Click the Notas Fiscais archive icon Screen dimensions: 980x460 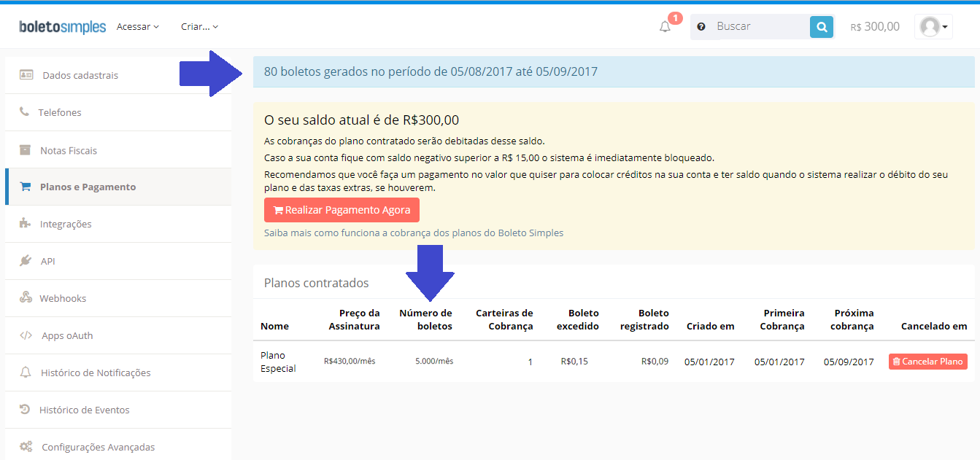coord(26,149)
